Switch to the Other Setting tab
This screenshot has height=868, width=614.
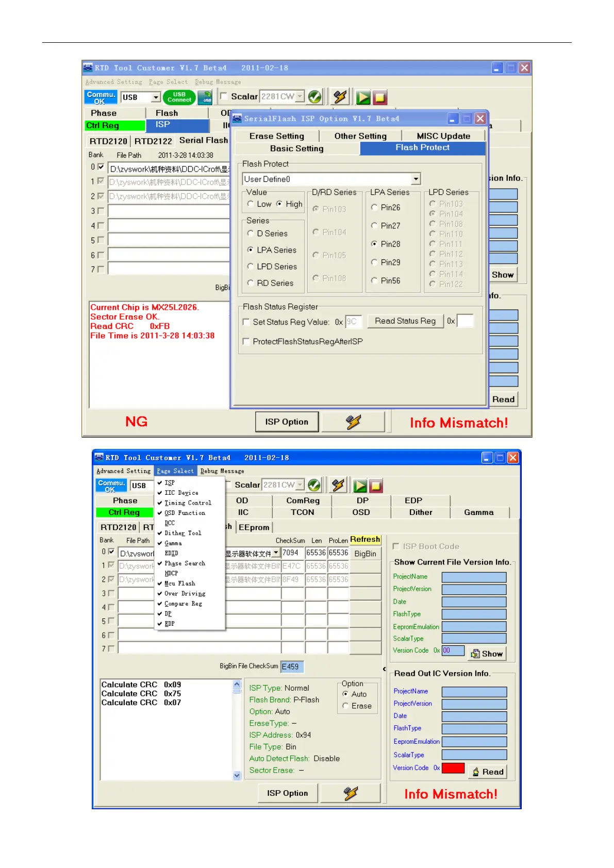click(x=360, y=136)
